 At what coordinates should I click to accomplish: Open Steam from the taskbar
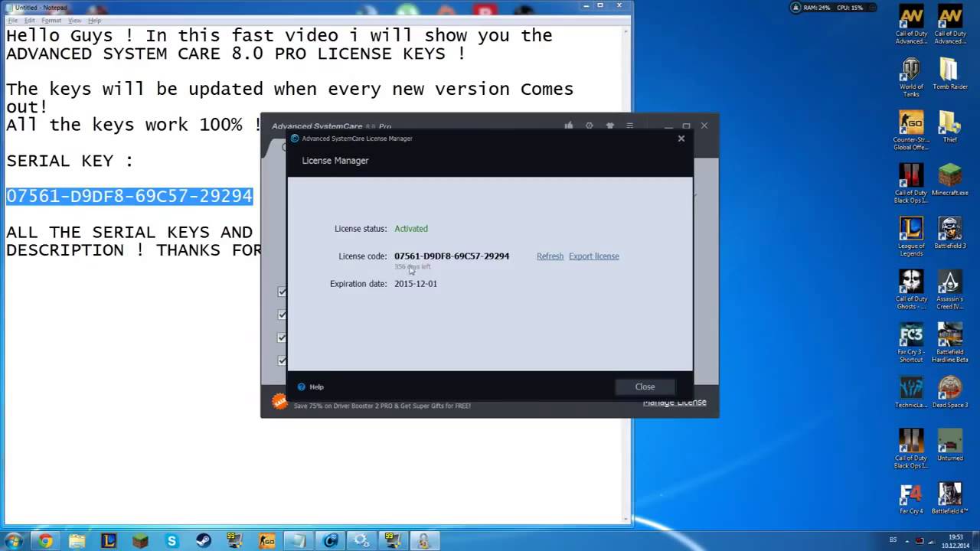click(204, 540)
